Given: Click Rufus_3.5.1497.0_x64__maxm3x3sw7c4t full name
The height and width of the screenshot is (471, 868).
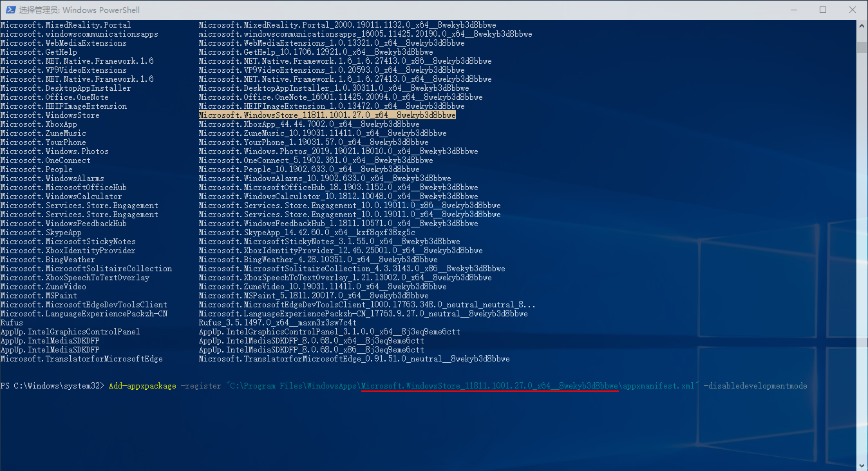Looking at the screenshot, I should [278, 323].
